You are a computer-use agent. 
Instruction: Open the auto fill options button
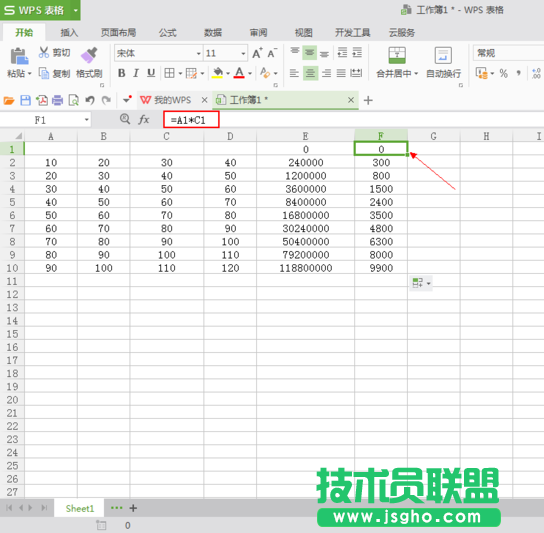(x=420, y=283)
